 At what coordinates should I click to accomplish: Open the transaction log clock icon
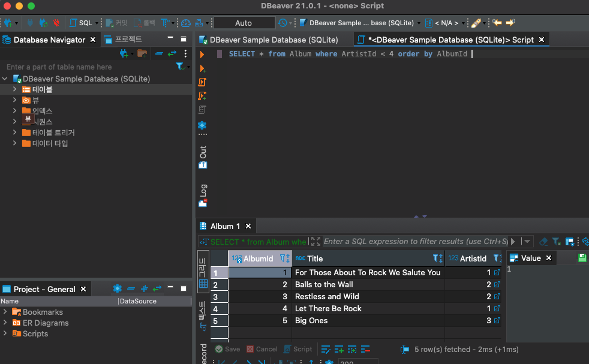pos(283,23)
